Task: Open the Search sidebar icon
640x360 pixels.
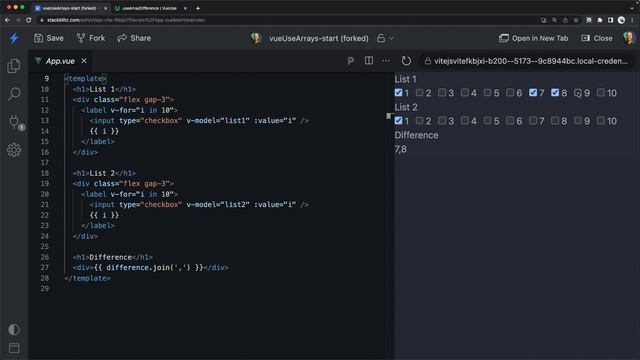Action: 14,94
